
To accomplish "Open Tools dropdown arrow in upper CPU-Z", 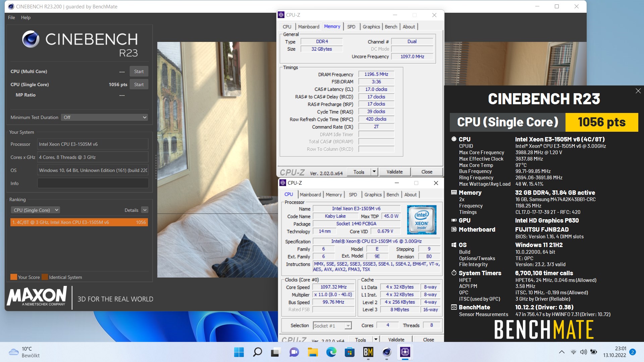I will coord(374,172).
